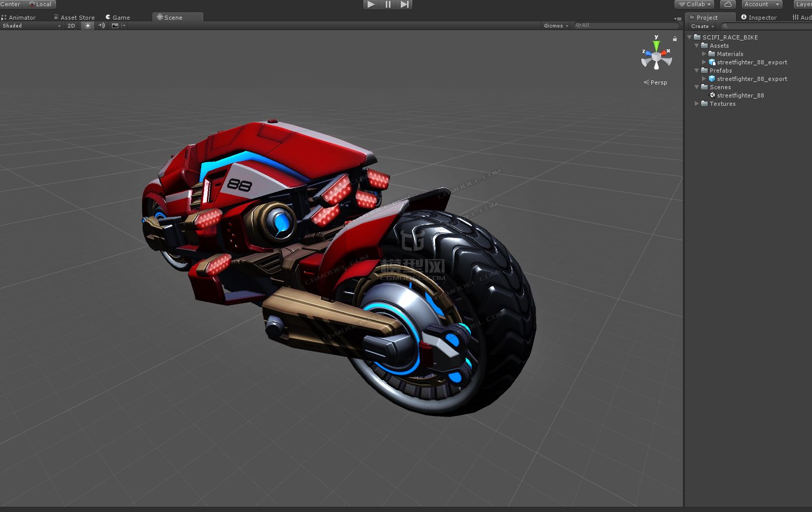Viewport: 812px width, 512px height.
Task: Open the Shaded draw mode dropdown
Action: pos(31,25)
